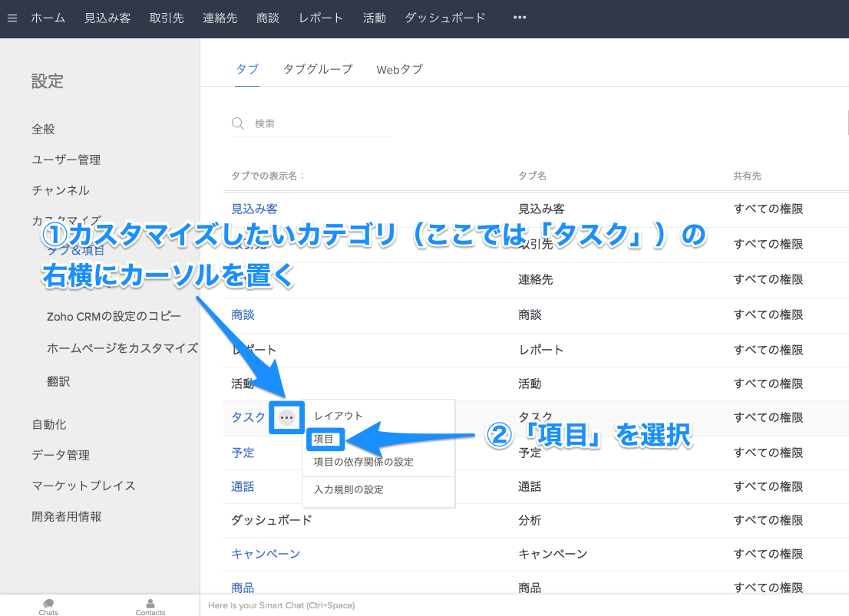Open the 予定 tab link in list
Image resolution: width=849 pixels, height=616 pixels.
(243, 453)
